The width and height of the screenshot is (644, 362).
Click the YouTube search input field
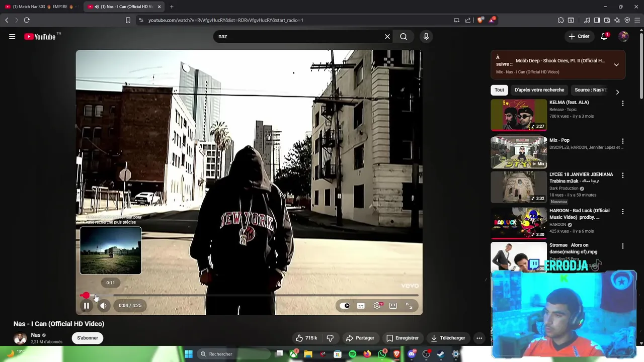tap(299, 37)
